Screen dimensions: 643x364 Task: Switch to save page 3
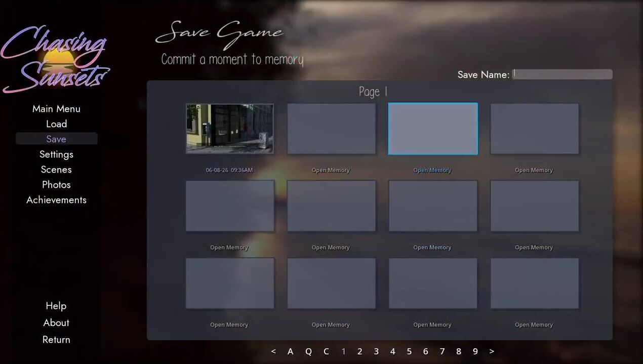(376, 351)
